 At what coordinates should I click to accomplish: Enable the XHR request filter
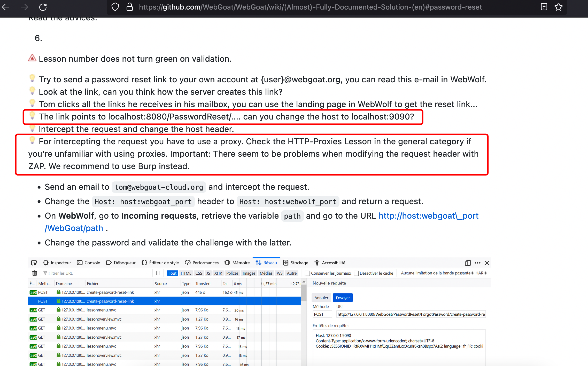tap(218, 273)
